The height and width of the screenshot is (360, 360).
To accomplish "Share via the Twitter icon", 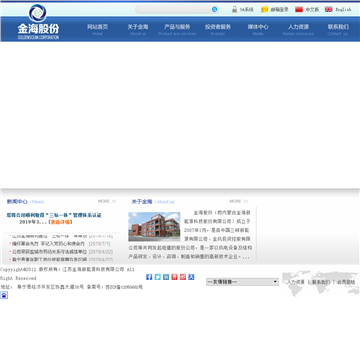I will point(157,277).
